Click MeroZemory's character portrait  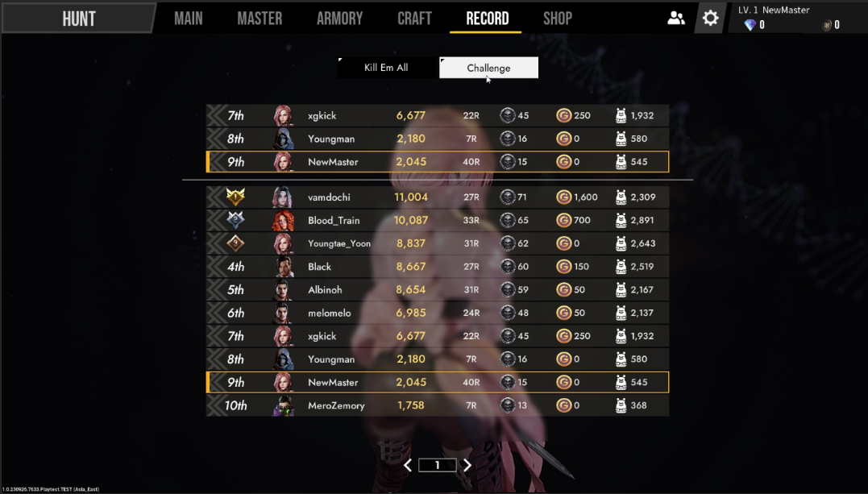[283, 405]
